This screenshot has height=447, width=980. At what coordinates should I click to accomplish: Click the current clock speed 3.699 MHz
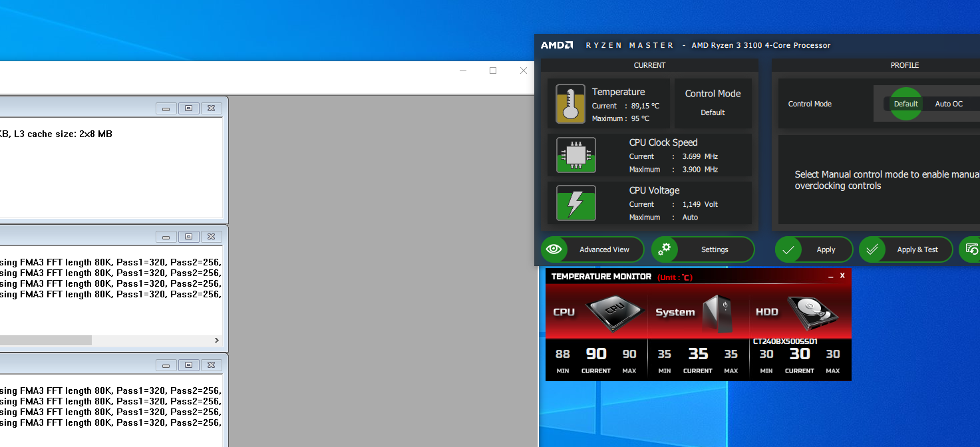tap(700, 156)
